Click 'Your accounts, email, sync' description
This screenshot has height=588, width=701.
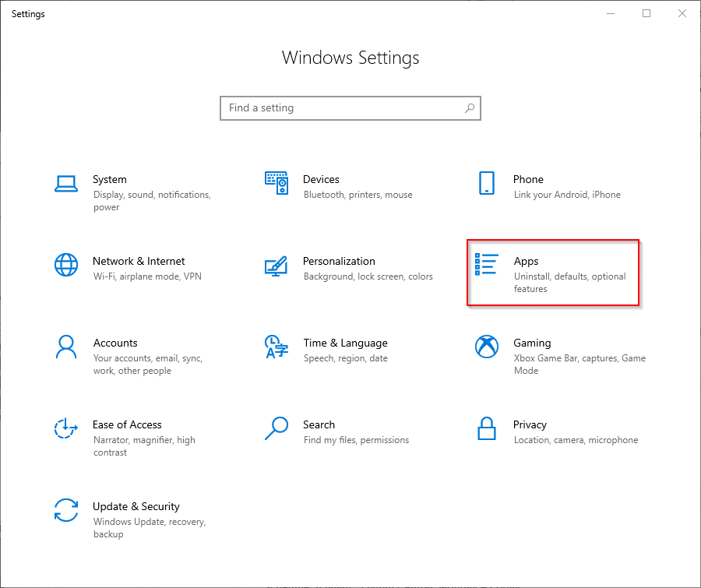point(147,364)
